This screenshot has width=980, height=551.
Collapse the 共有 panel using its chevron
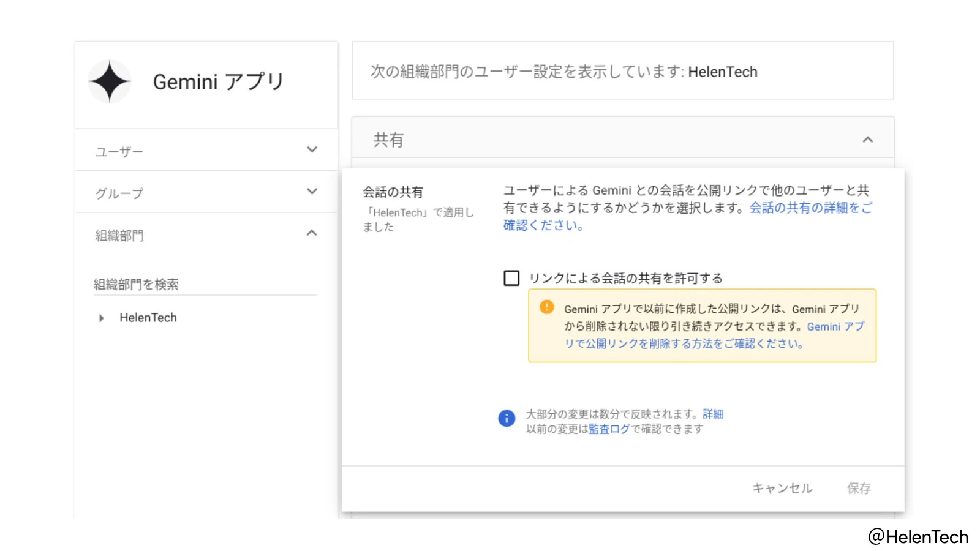tap(867, 140)
